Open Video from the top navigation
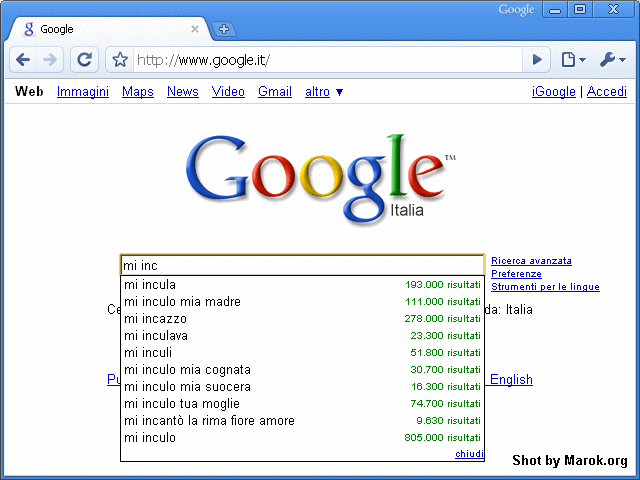 pos(228,91)
